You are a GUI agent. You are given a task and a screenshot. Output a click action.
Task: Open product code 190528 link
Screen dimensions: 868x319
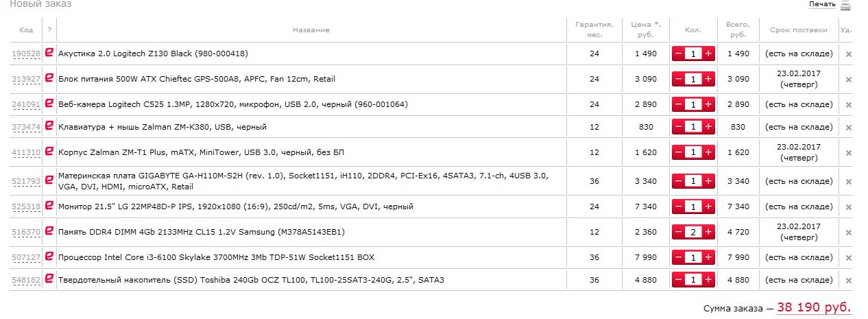point(25,54)
